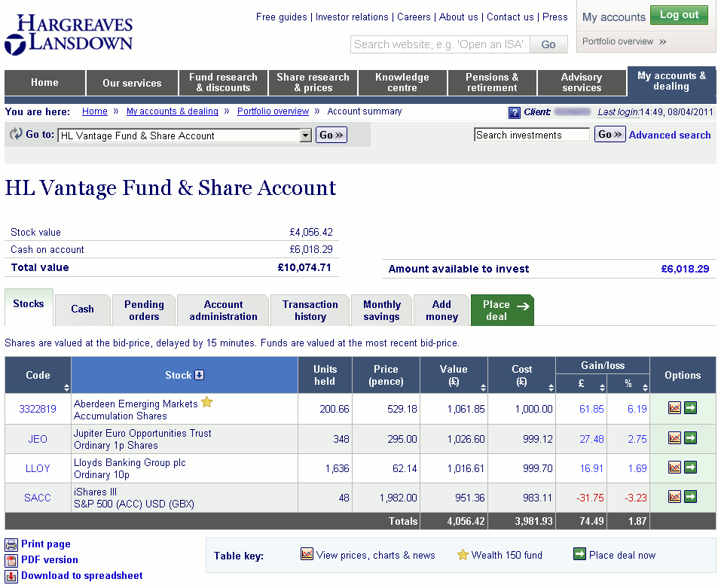Screen dimensions: 721x588
Task: Open the Monthly savings tab
Action: [x=382, y=310]
